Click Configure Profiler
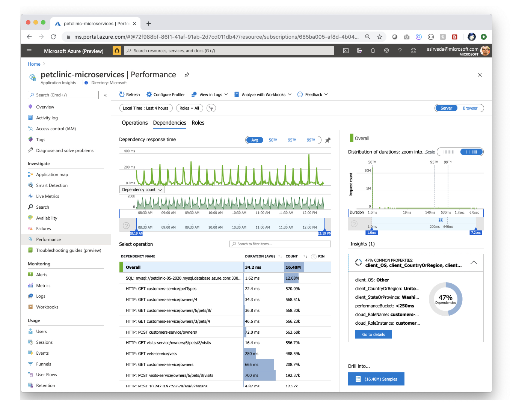The width and height of the screenshot is (513, 420). click(x=166, y=95)
